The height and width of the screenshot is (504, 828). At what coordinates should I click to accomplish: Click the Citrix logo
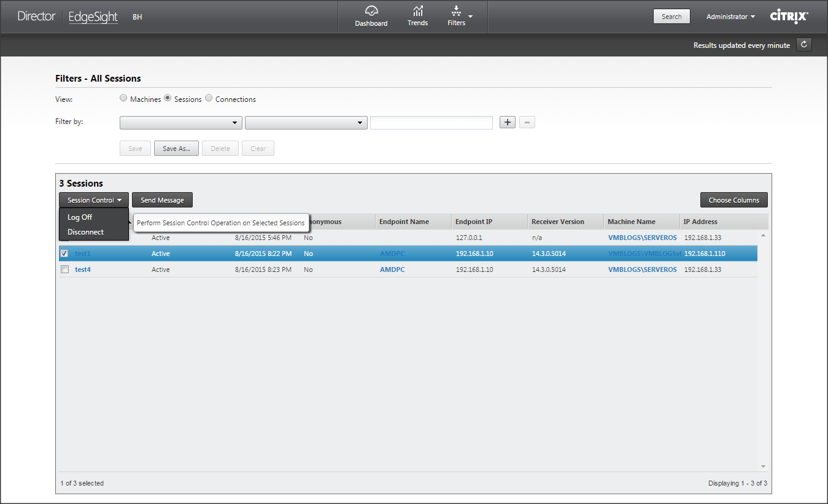tap(789, 17)
